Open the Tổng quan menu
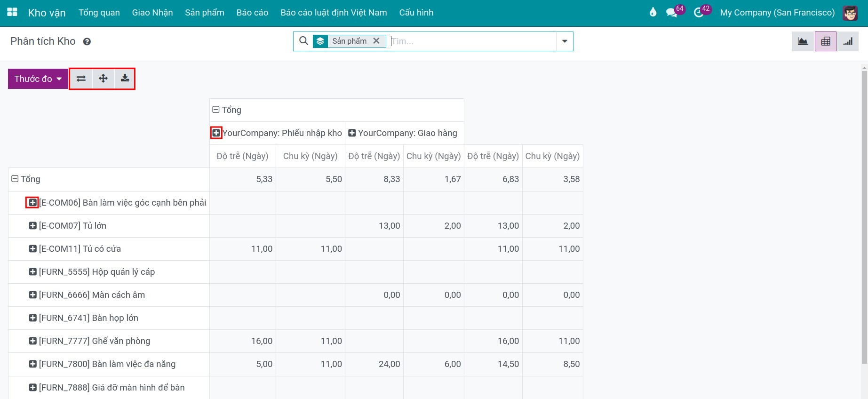Viewport: 868px width, 399px height. click(99, 13)
